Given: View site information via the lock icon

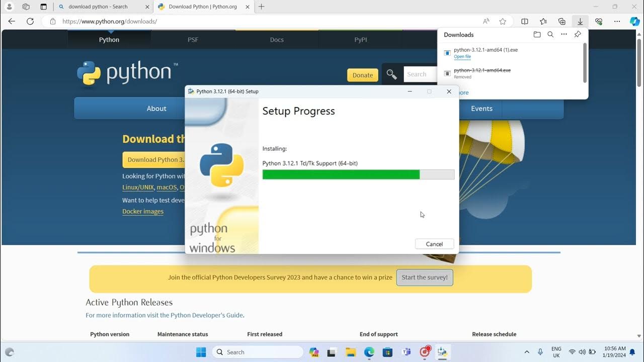Looking at the screenshot, I should pyautogui.click(x=52, y=22).
